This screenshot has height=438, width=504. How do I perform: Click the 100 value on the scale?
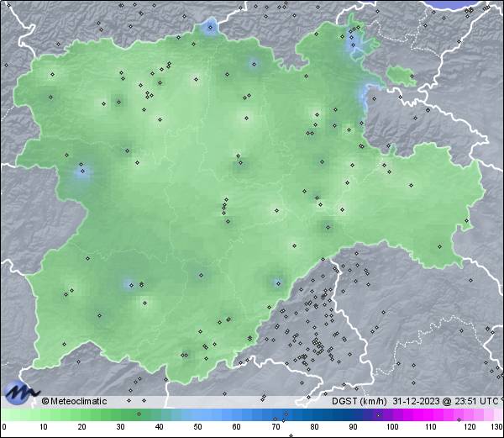(392, 427)
